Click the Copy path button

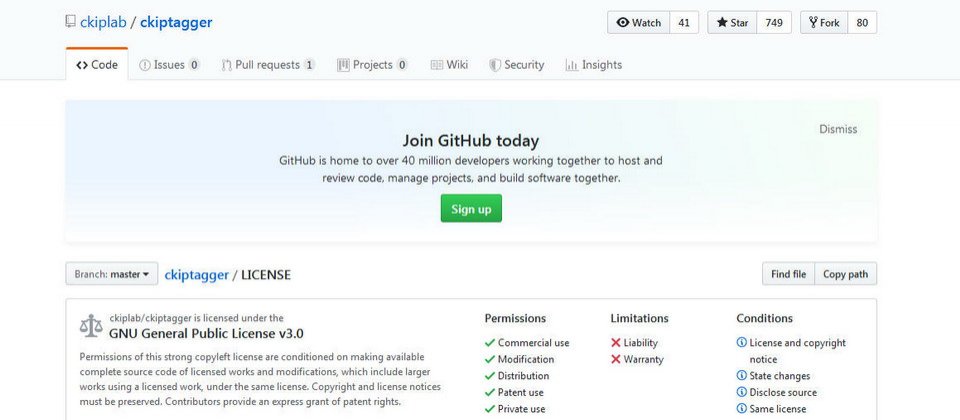[845, 274]
